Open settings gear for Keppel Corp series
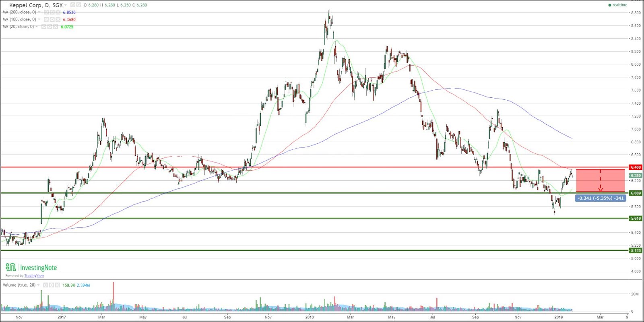 [x=78, y=5]
